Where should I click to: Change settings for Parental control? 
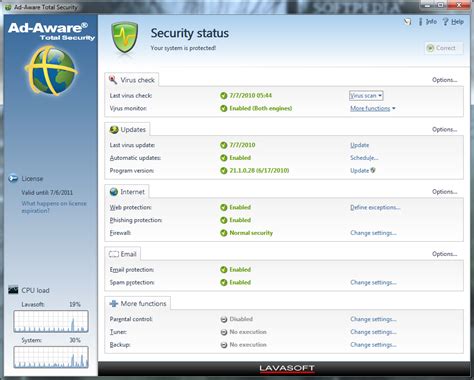[x=373, y=319]
